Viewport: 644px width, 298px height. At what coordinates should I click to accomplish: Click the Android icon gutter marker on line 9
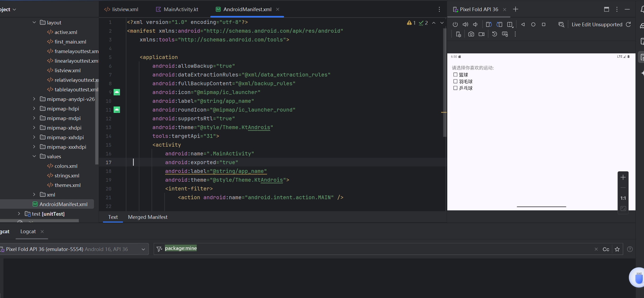pos(117,92)
